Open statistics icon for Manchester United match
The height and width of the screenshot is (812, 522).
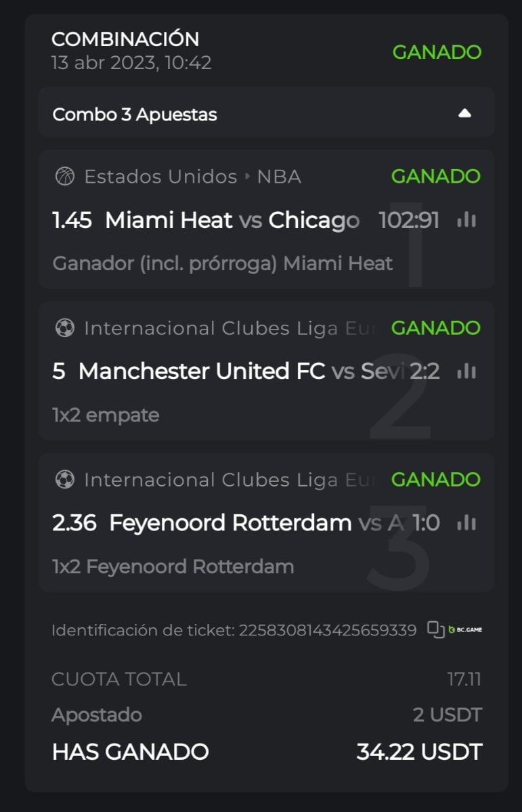[x=466, y=371]
